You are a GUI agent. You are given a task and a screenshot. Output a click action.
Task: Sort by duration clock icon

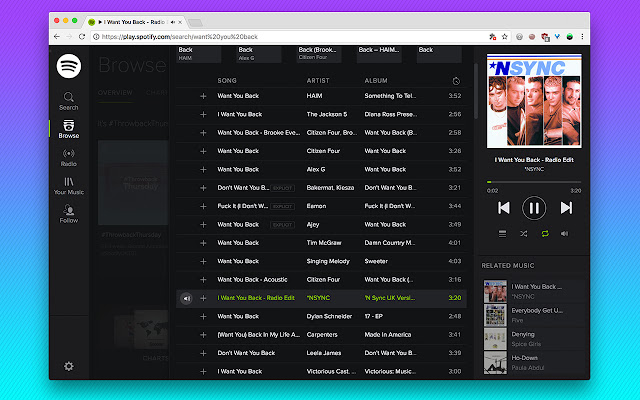tap(456, 81)
